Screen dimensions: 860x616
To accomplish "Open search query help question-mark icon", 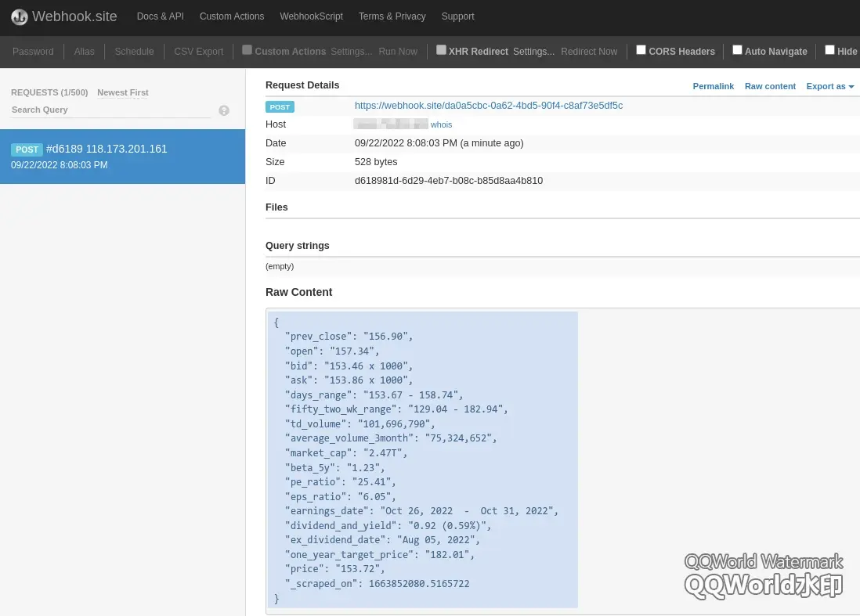I will (224, 110).
